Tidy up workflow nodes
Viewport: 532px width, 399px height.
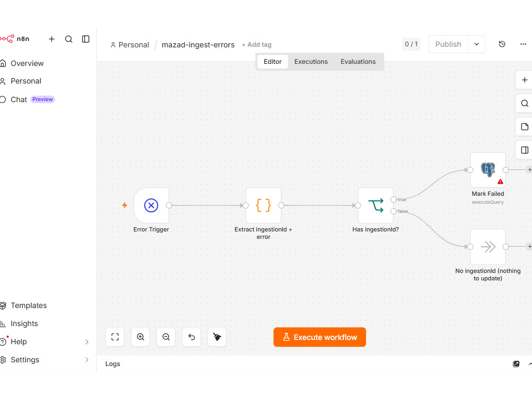click(217, 337)
